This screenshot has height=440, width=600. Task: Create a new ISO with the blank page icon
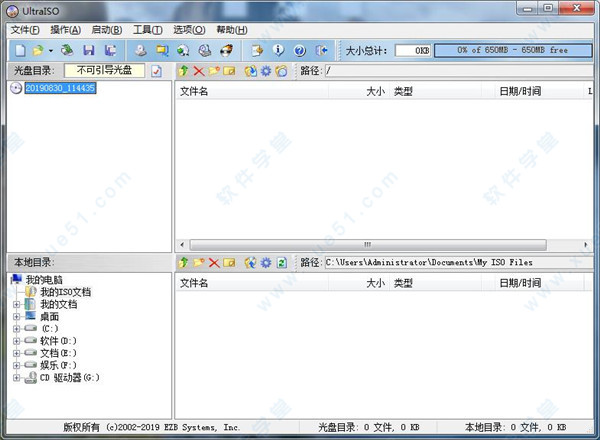pos(20,51)
